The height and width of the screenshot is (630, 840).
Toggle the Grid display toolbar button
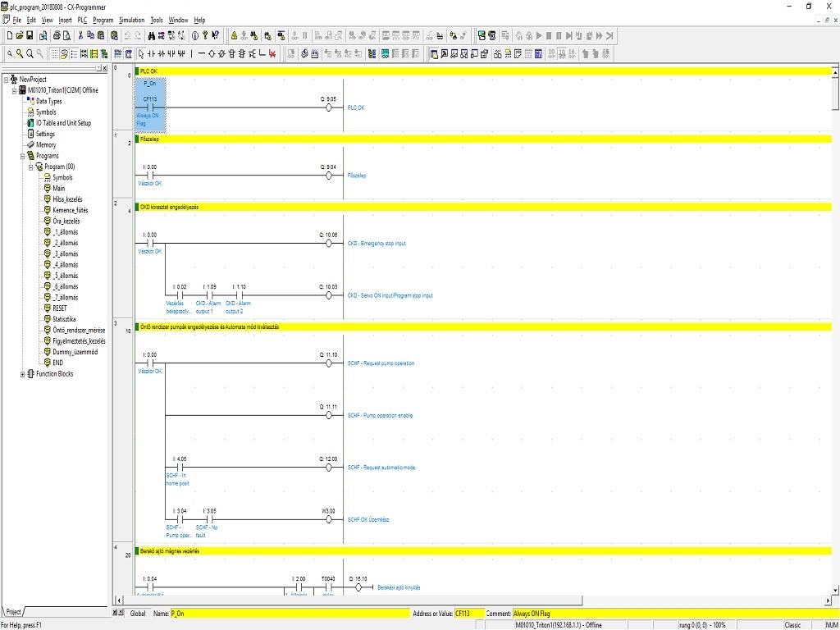54,53
